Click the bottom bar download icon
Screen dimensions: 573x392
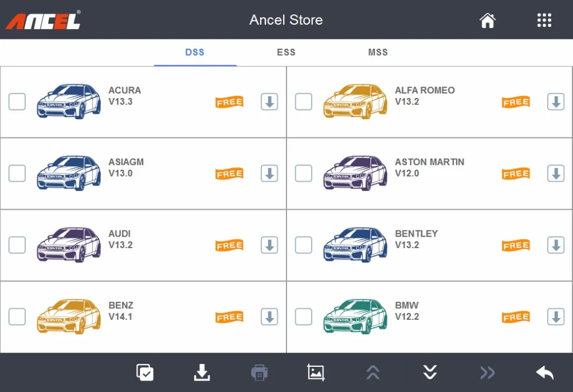point(202,373)
